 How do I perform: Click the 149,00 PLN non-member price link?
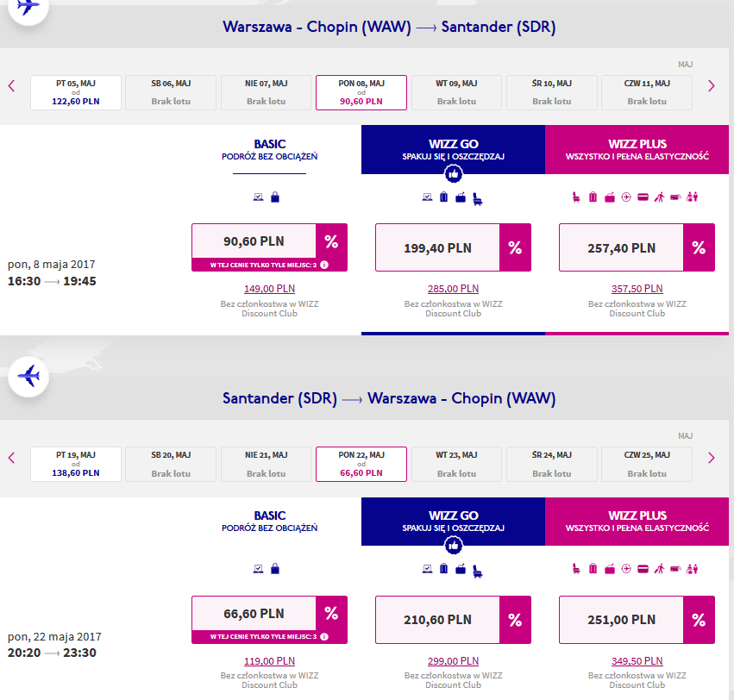(270, 289)
